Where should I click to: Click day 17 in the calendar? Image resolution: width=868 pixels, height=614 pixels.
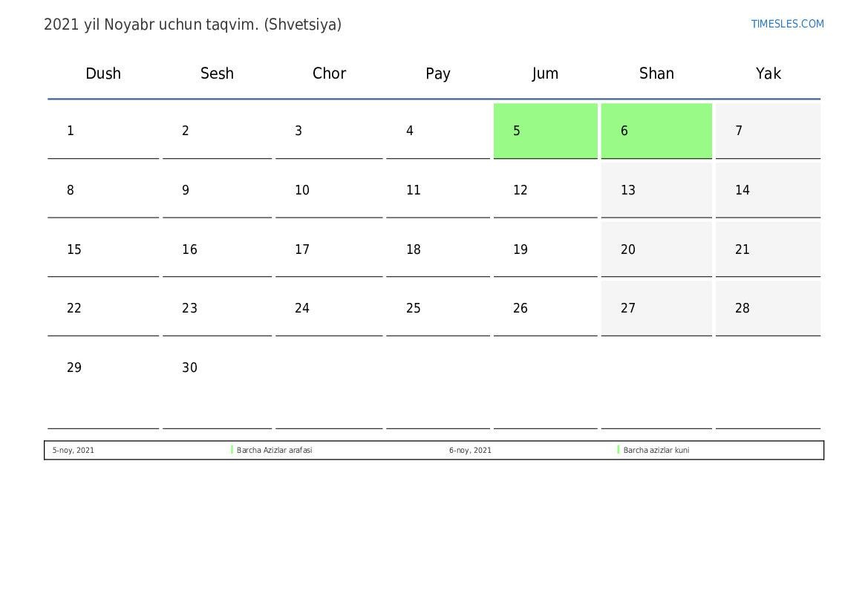pos(329,249)
